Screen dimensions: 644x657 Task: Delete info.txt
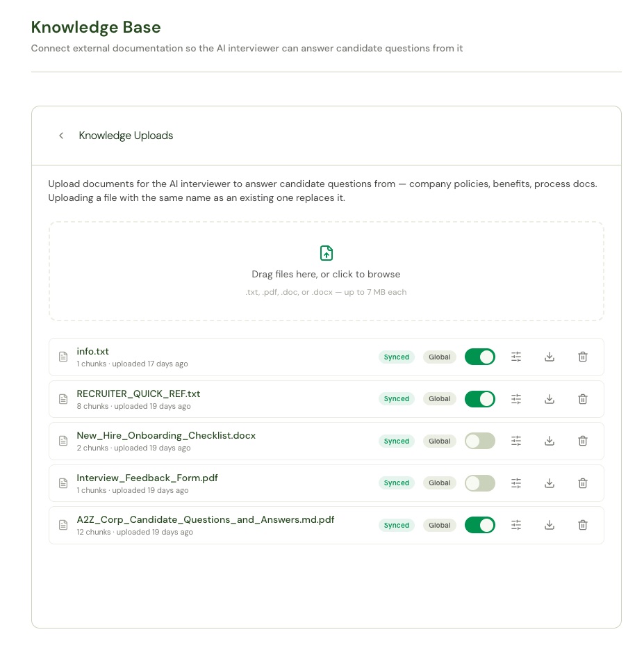pos(582,357)
